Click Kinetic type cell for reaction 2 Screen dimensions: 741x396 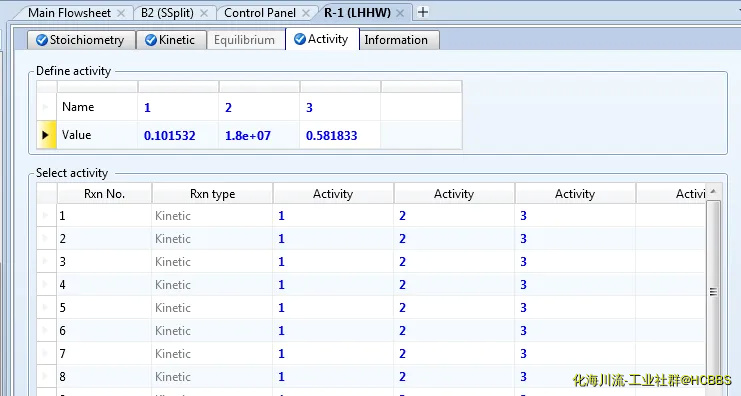[x=212, y=239]
